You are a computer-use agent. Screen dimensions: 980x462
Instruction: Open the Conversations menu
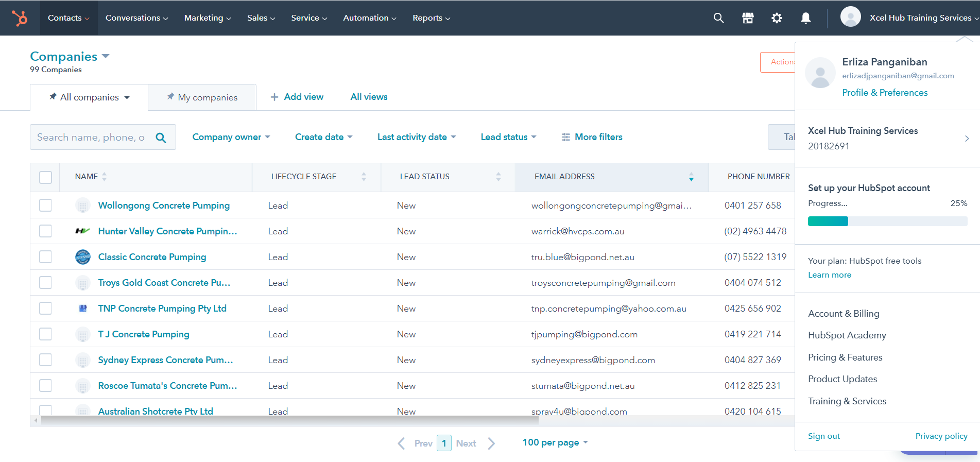136,18
